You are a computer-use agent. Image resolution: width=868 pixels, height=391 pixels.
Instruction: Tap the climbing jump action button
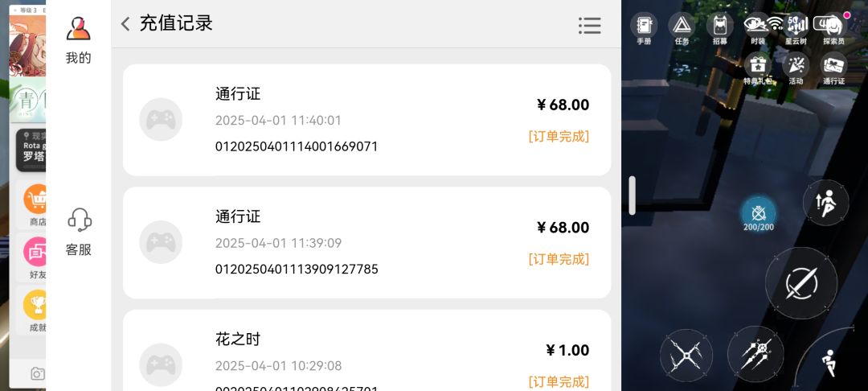click(x=826, y=202)
